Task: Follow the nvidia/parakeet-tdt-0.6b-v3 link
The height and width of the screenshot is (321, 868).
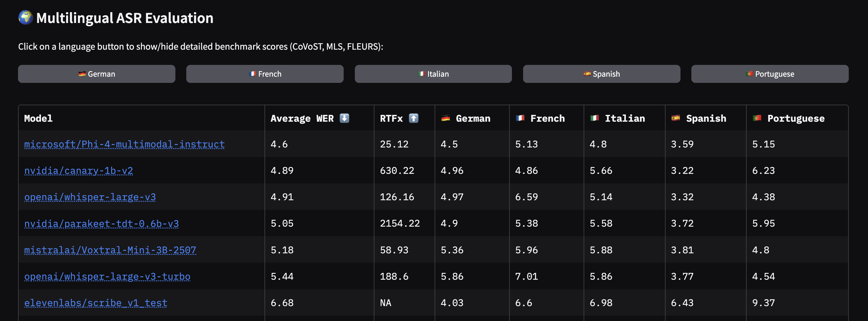Action: pos(102,224)
